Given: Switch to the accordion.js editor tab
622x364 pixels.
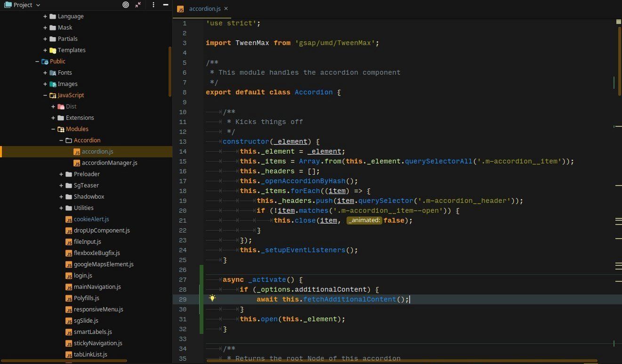Looking at the screenshot, I should tap(205, 8).
